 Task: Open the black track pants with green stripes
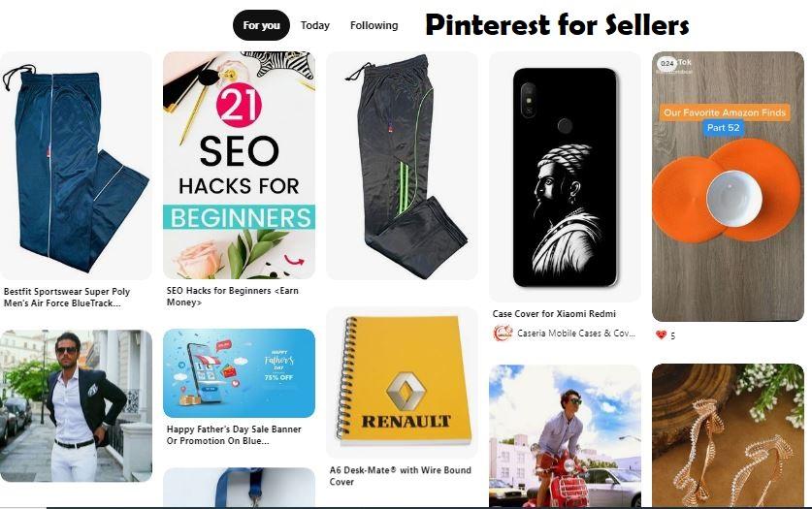[x=402, y=166]
